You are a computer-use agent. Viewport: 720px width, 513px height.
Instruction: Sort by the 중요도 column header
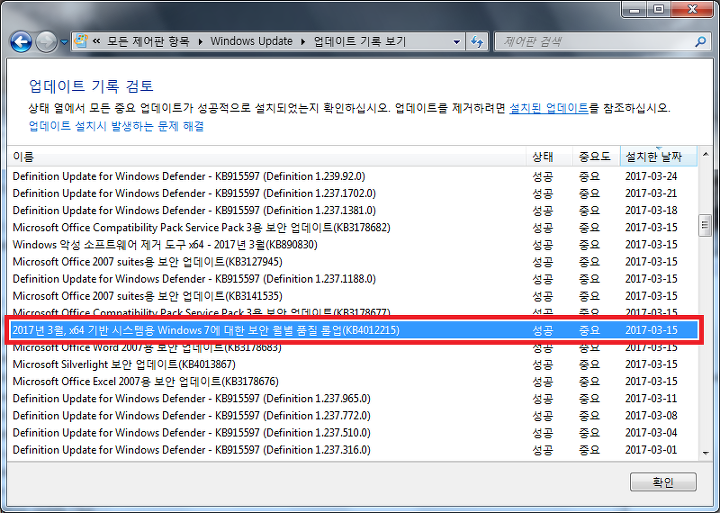596,157
